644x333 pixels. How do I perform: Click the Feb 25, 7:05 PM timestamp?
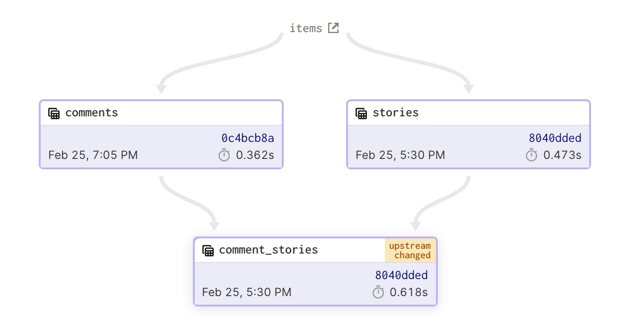click(93, 155)
